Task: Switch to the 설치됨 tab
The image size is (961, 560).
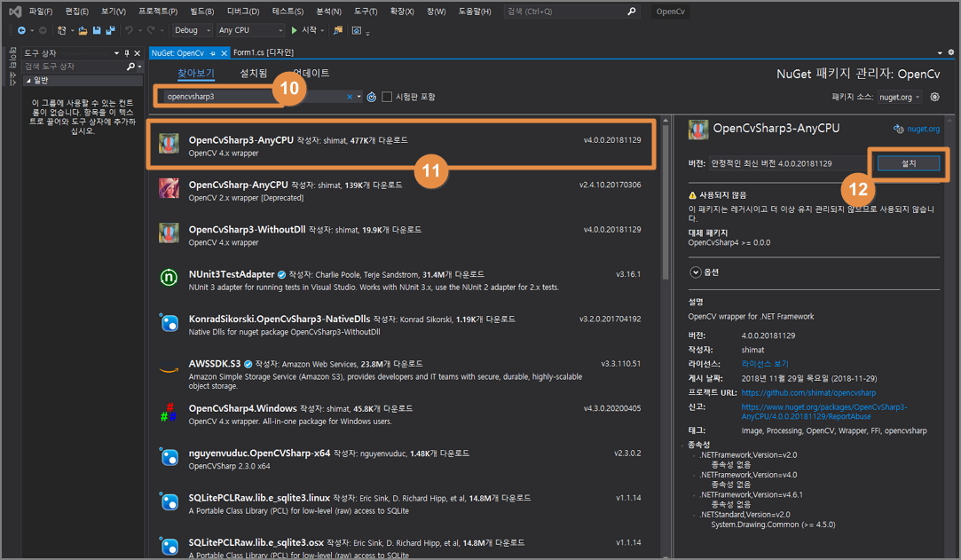Action: click(253, 73)
